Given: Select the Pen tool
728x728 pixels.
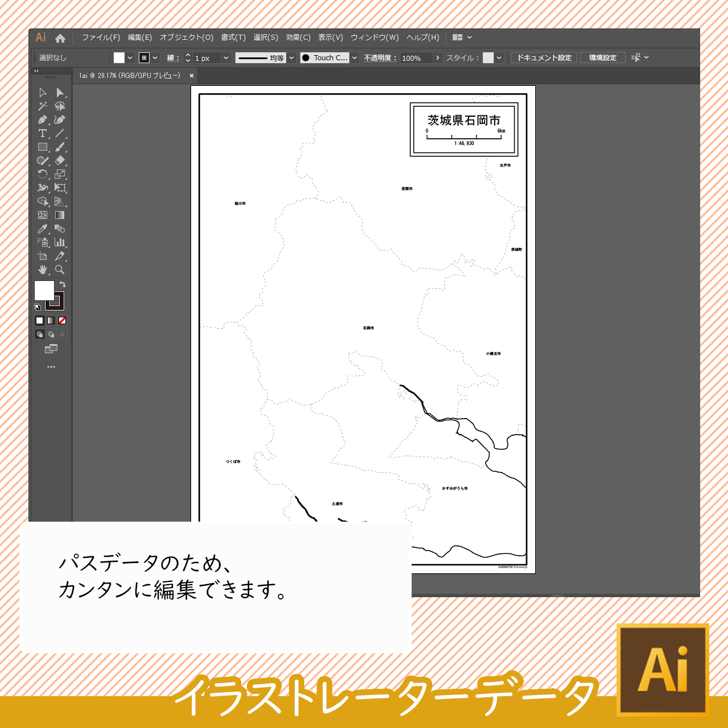Looking at the screenshot, I should tap(43, 119).
